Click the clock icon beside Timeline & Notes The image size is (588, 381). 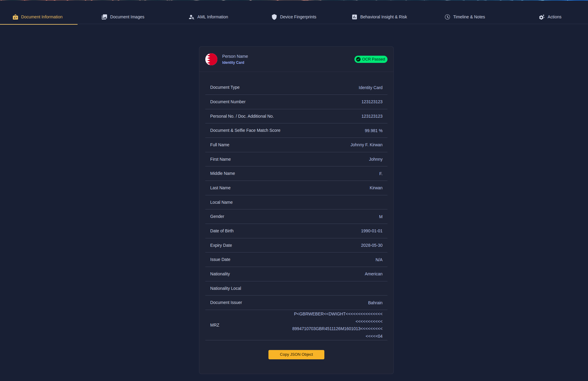[447, 17]
